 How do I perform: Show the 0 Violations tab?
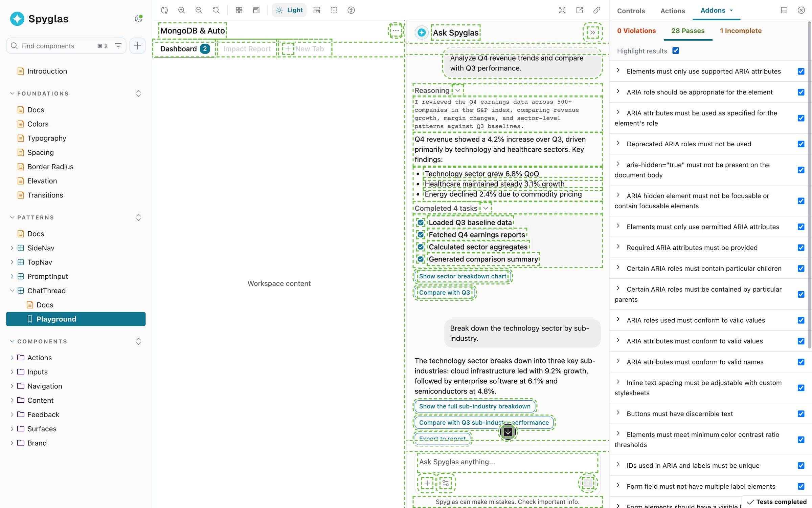pyautogui.click(x=636, y=31)
